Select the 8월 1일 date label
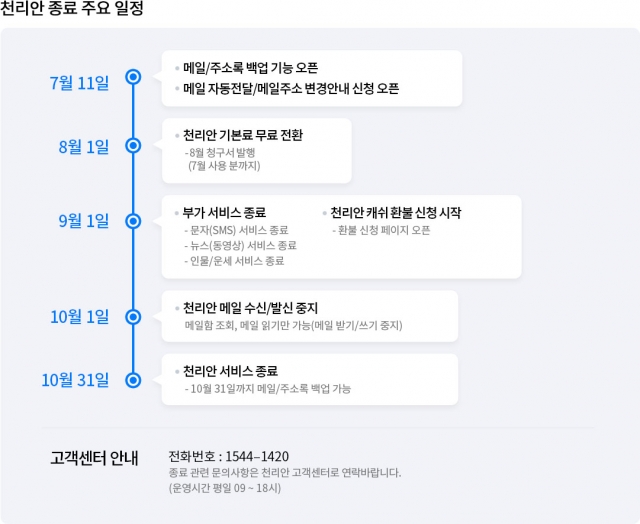 click(84, 147)
